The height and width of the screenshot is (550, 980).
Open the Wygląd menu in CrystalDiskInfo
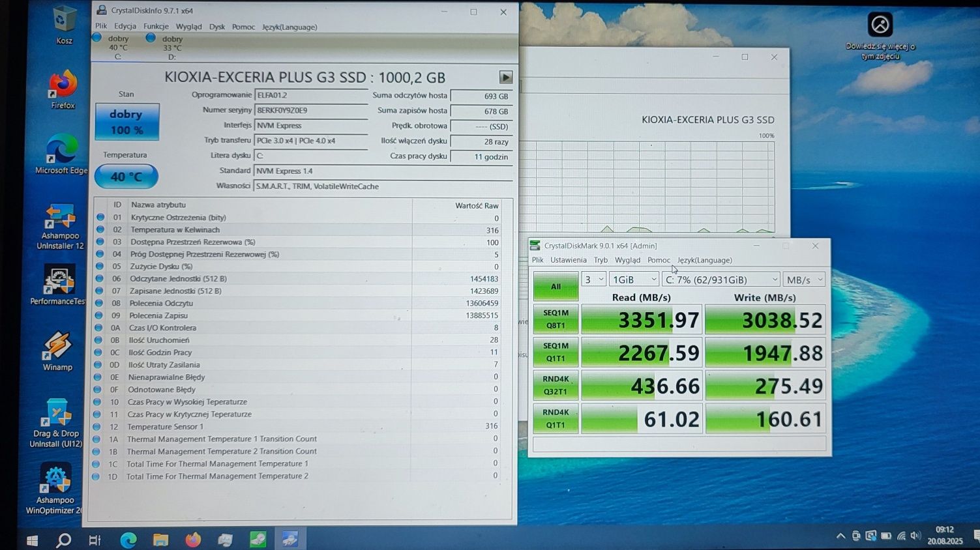click(x=189, y=27)
